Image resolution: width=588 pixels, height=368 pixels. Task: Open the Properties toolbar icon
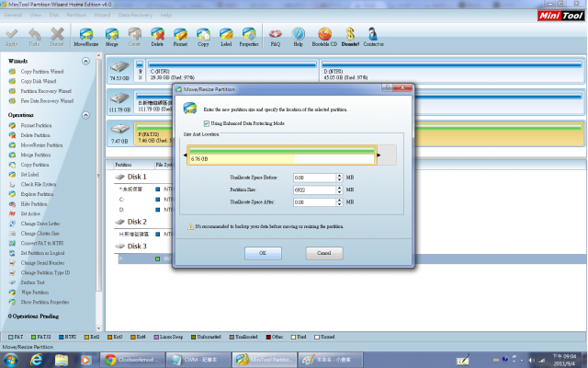(x=249, y=37)
